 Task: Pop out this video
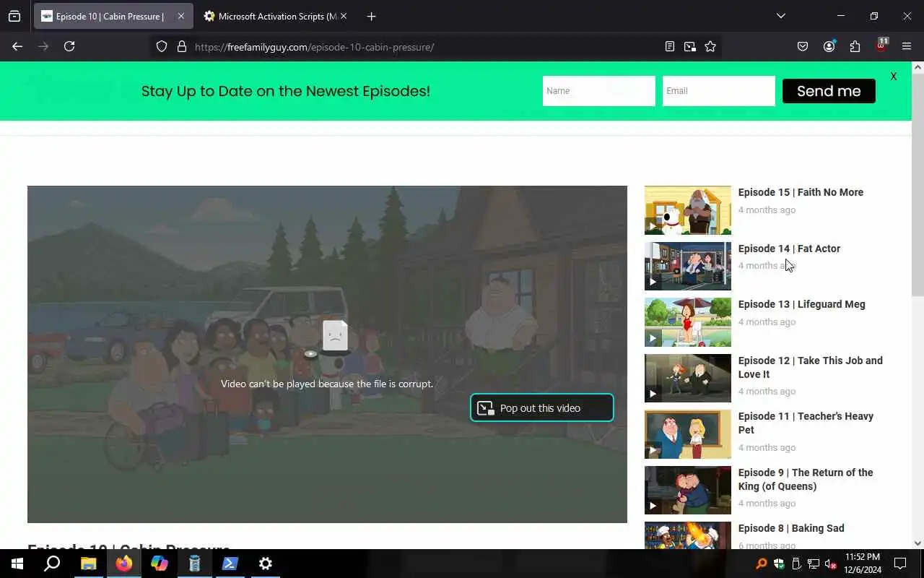coord(542,408)
